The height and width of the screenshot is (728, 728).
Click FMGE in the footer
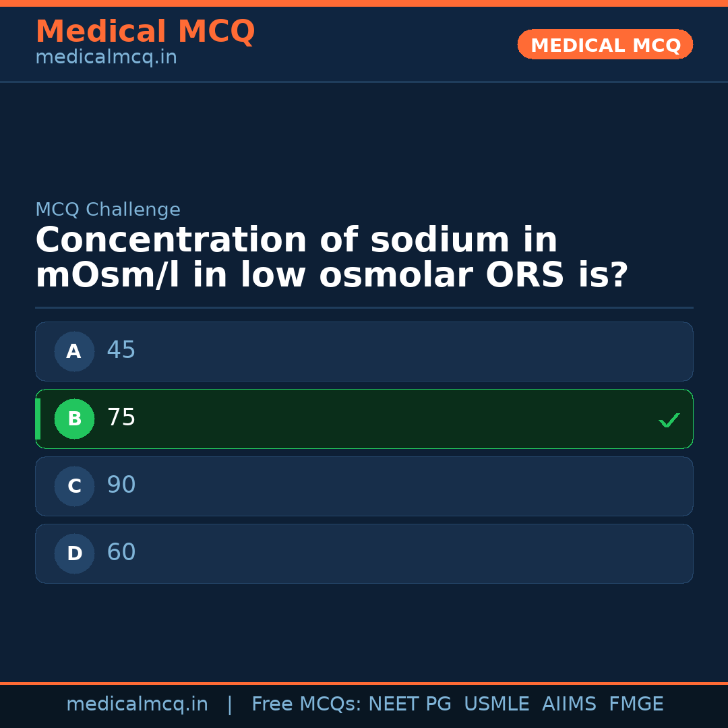[636, 703]
